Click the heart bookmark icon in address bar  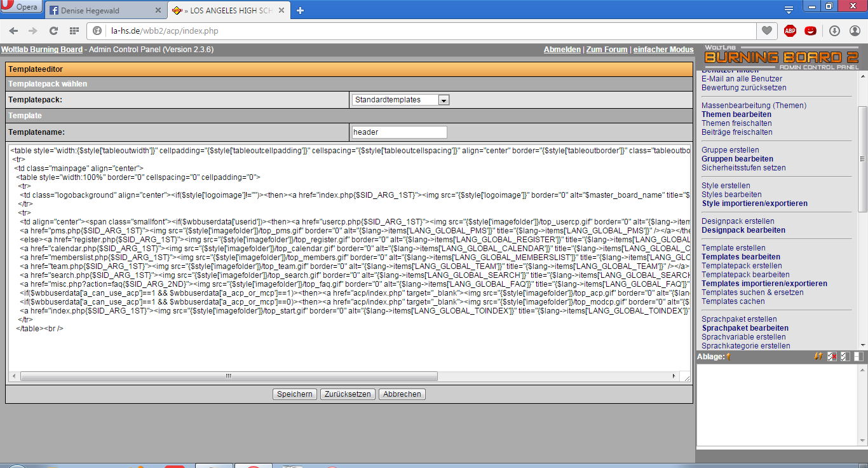(767, 31)
